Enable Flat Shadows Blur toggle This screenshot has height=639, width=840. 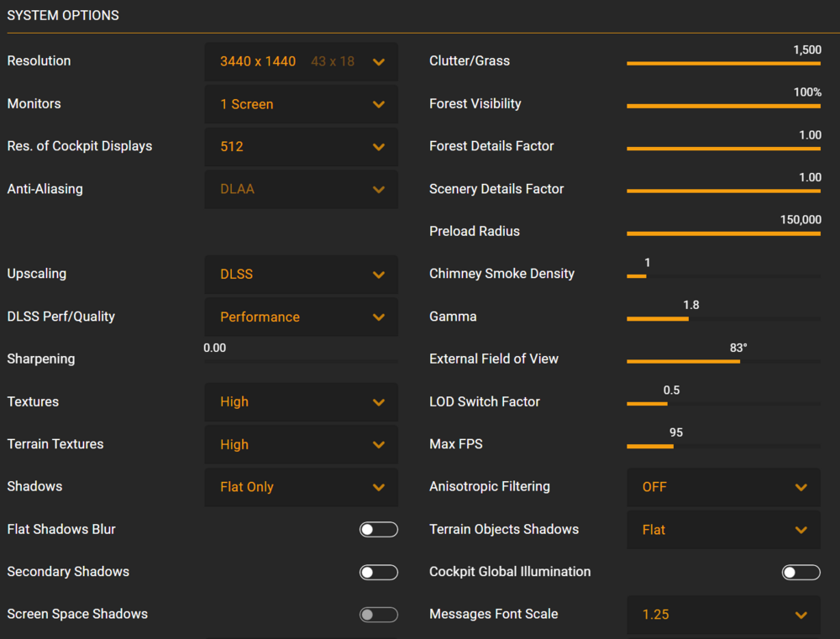(378, 530)
